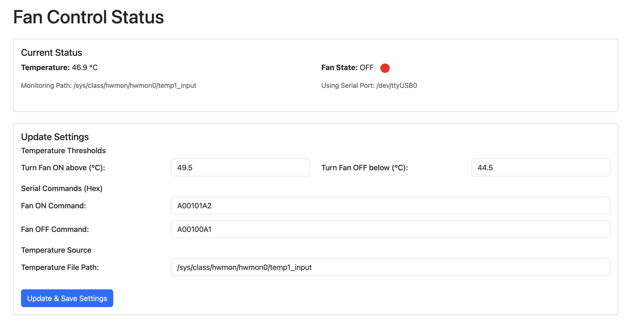Click the Temperature Thresholds subheading
This screenshot has width=644, height=326.
tap(63, 150)
